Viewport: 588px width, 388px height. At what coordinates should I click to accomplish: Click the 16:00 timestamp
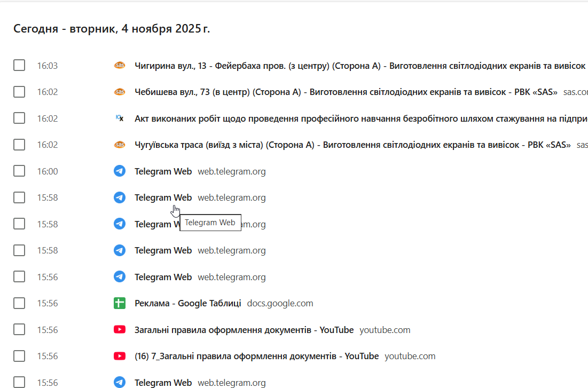click(x=47, y=171)
